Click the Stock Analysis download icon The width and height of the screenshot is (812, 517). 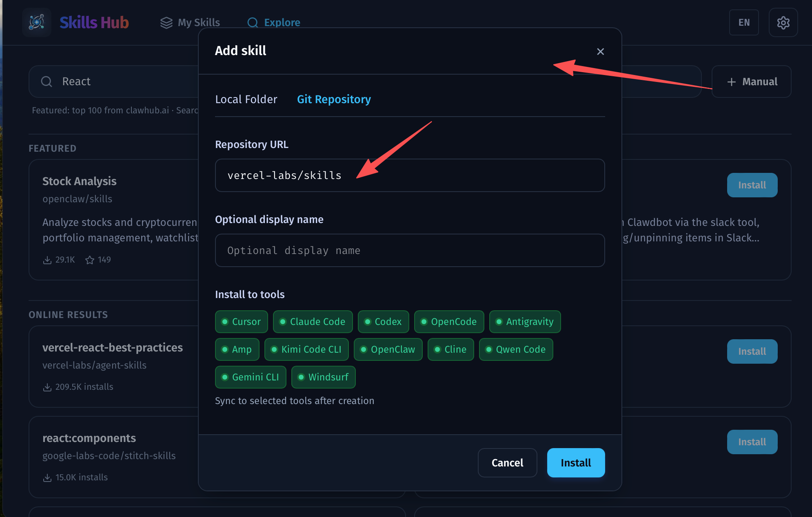(47, 260)
